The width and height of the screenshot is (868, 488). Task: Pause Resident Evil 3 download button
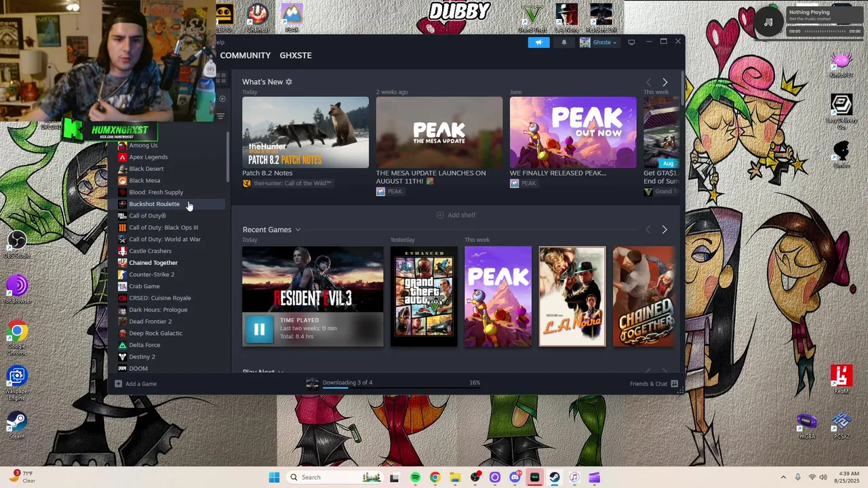pyautogui.click(x=259, y=329)
